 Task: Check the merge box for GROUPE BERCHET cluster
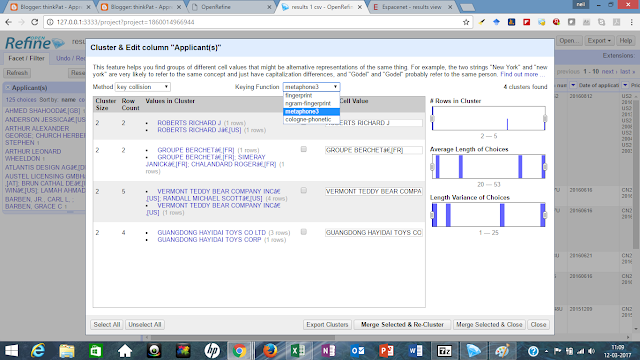pyautogui.click(x=304, y=149)
